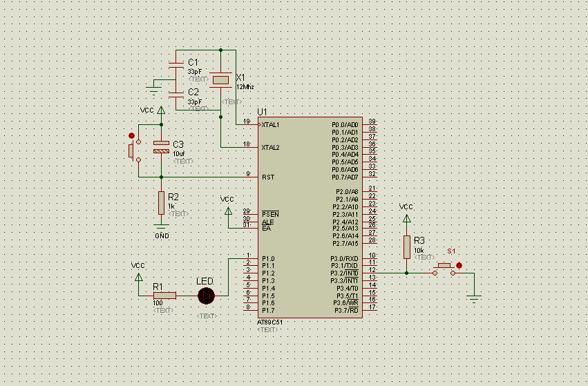
Task: Click the 10k value of R3
Action: click(419, 251)
